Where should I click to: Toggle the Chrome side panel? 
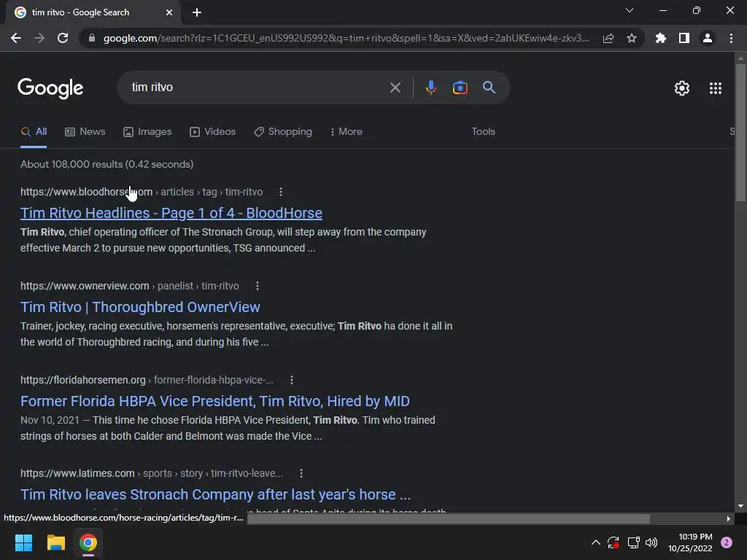(684, 38)
